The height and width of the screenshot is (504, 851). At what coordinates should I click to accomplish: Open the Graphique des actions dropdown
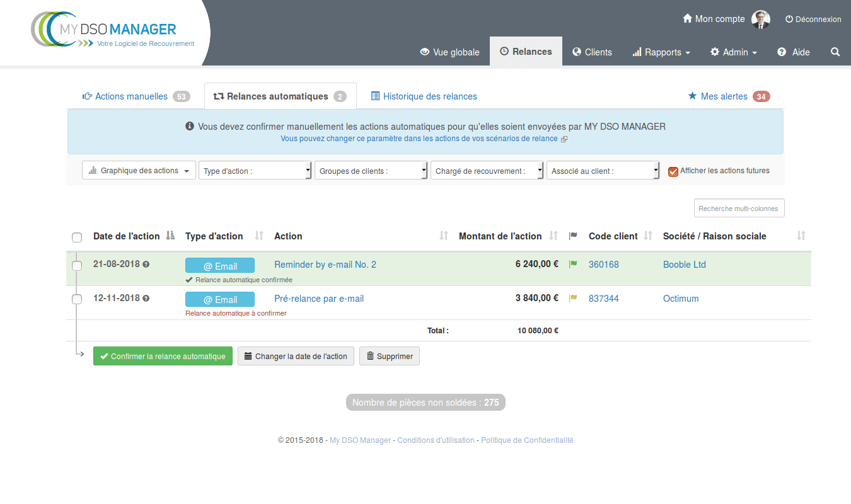[x=139, y=171]
